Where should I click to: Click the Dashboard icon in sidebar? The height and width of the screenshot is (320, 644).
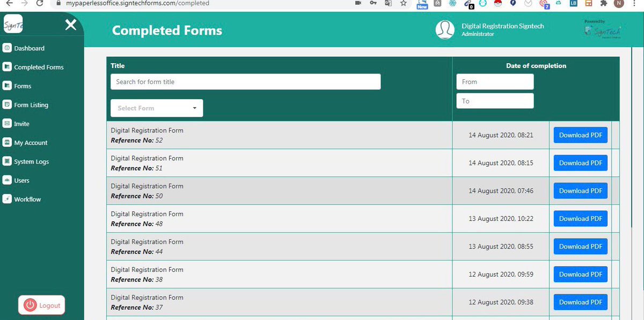7,48
